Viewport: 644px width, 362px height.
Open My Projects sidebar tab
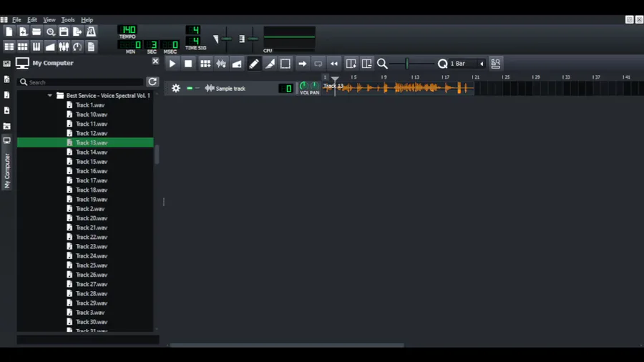[7, 79]
